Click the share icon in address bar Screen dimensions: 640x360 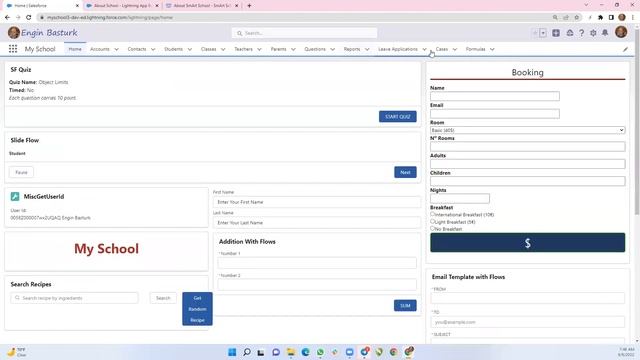[x=566, y=18]
